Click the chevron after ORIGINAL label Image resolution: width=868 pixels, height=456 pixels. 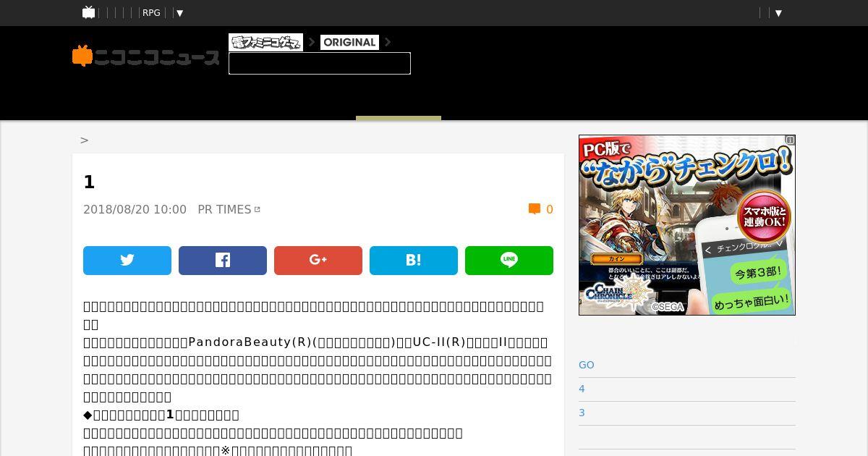point(388,42)
